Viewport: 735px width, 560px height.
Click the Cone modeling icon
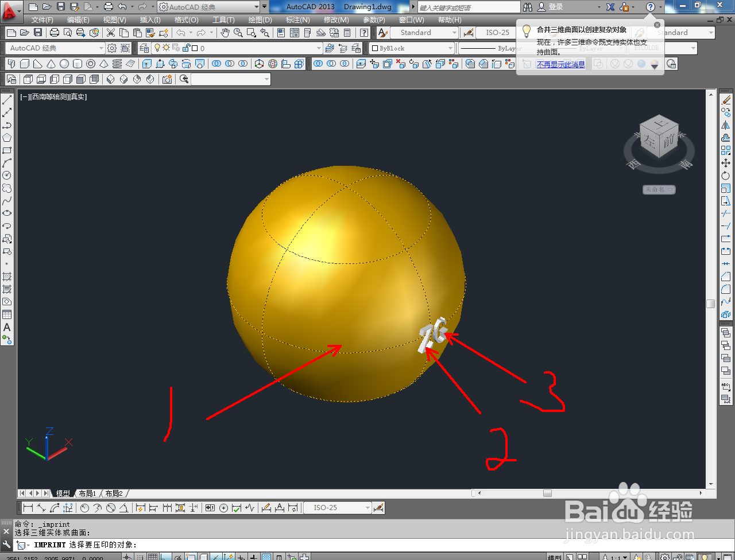pyautogui.click(x=51, y=64)
